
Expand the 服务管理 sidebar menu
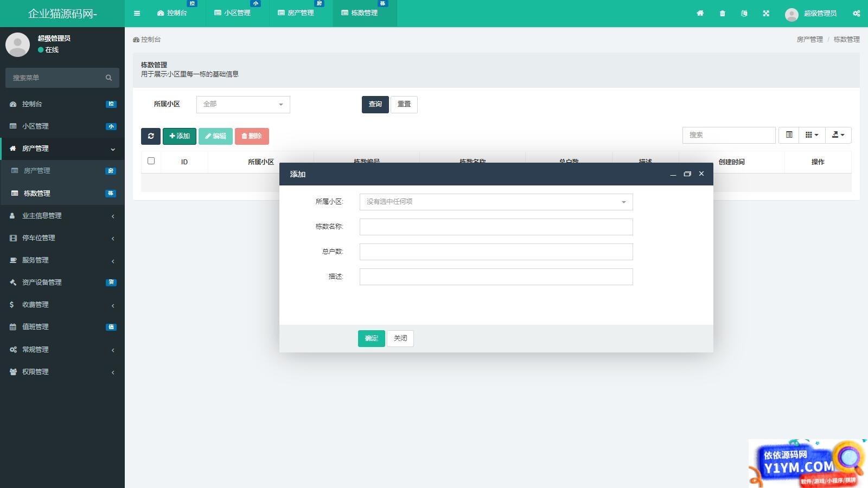pyautogui.click(x=62, y=260)
